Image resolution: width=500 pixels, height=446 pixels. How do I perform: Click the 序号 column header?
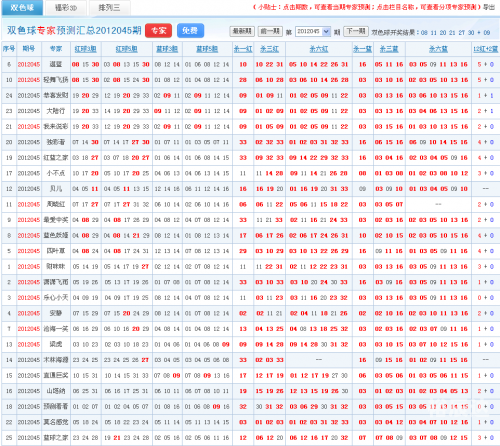point(9,49)
